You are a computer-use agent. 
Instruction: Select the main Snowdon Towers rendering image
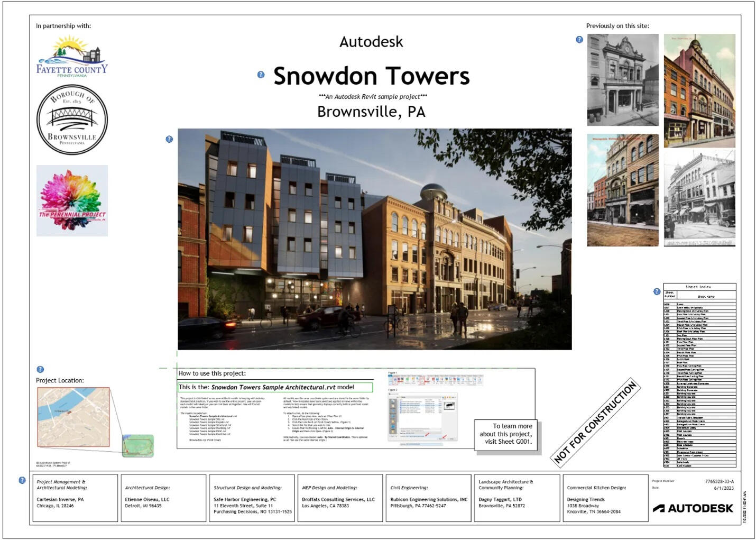pyautogui.click(x=374, y=239)
